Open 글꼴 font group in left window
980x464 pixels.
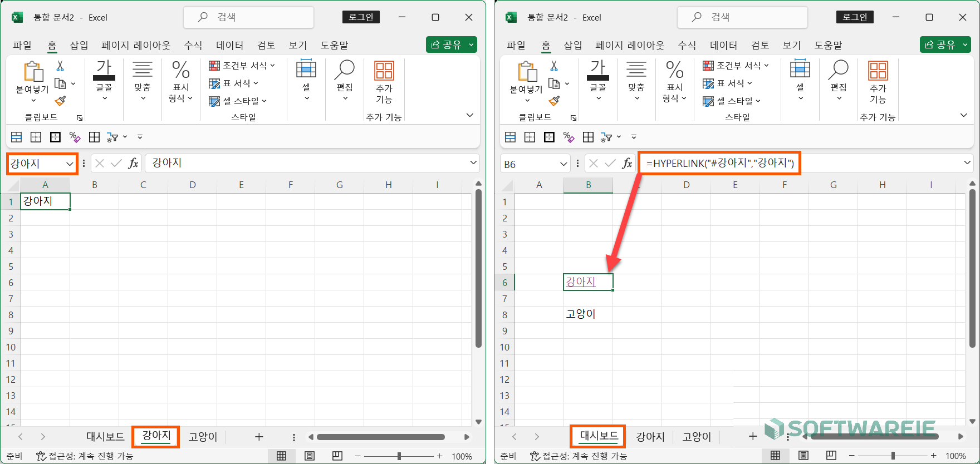tap(104, 80)
